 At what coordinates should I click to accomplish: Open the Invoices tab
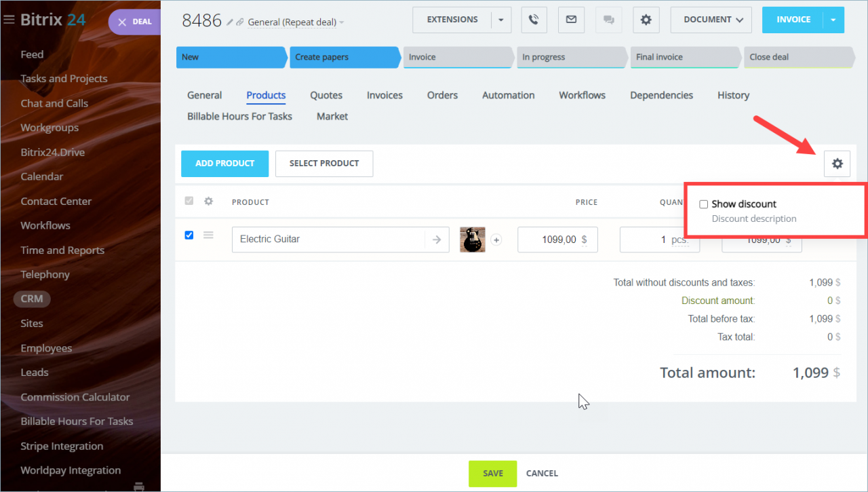click(384, 95)
